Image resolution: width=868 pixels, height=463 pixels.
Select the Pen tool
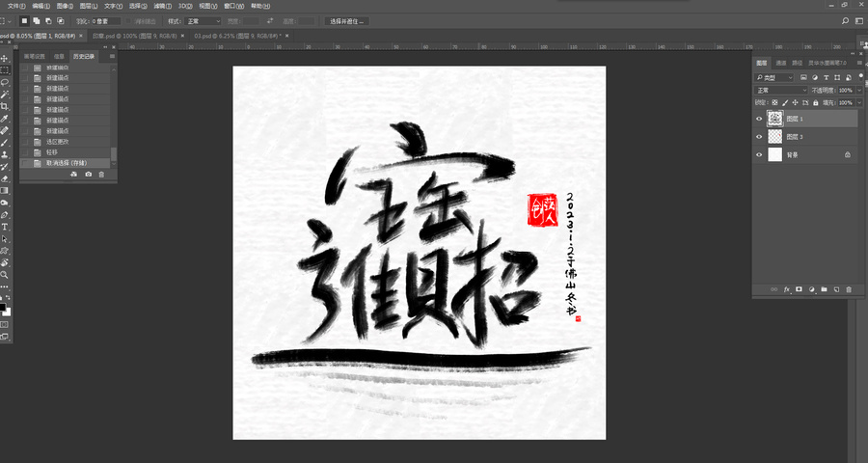5,215
